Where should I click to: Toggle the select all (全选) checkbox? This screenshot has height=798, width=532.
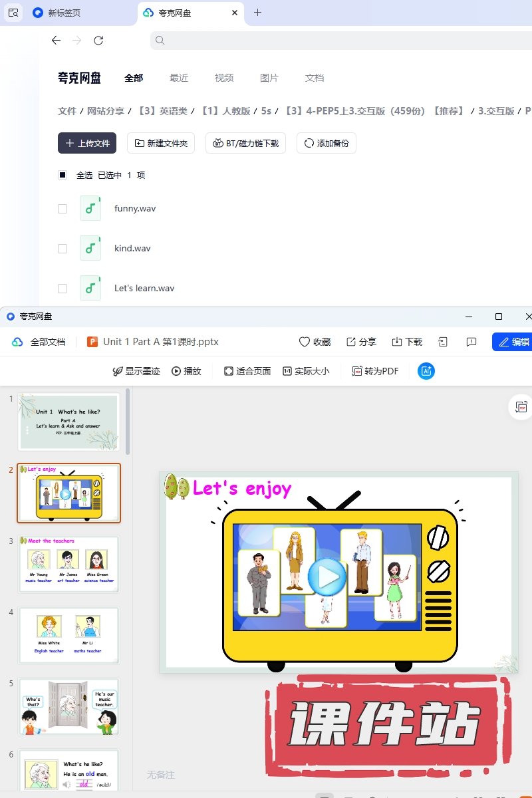(x=63, y=176)
